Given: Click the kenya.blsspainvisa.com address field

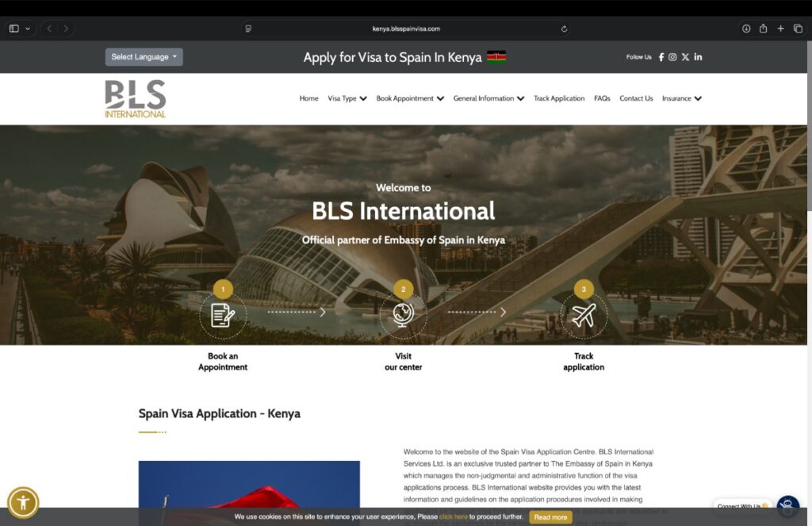Looking at the screenshot, I should click(406, 29).
